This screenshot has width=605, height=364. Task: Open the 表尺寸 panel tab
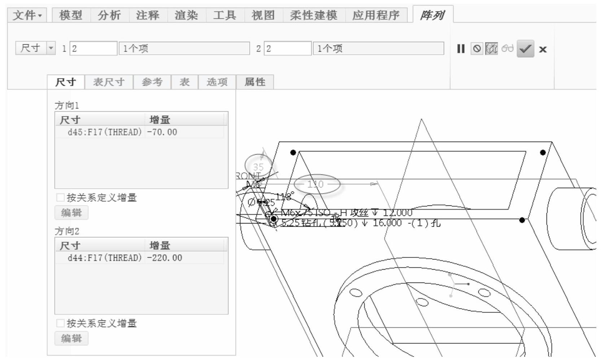coord(109,82)
